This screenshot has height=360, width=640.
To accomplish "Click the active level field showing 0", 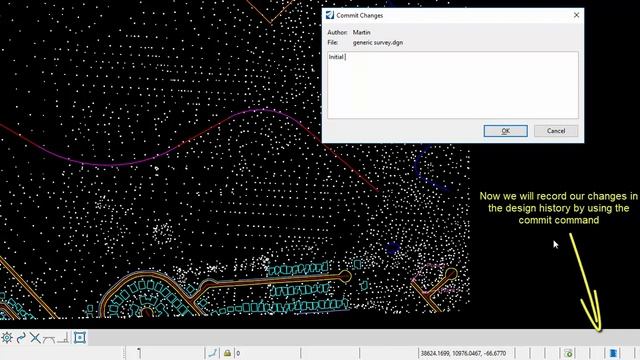I will tap(267, 353).
